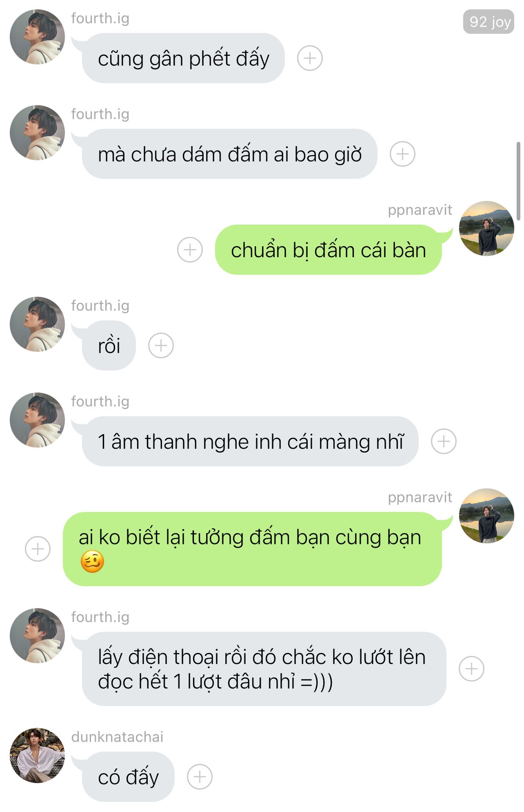
Task: Tap plus icon beside "ai ko biết lại tưởng" message
Action: (38, 549)
